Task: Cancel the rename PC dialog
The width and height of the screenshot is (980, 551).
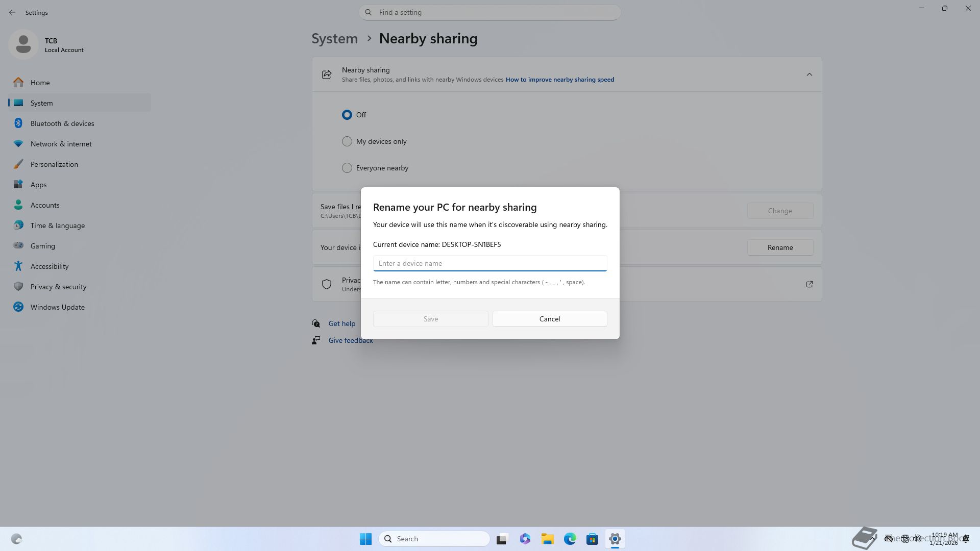Action: click(550, 319)
